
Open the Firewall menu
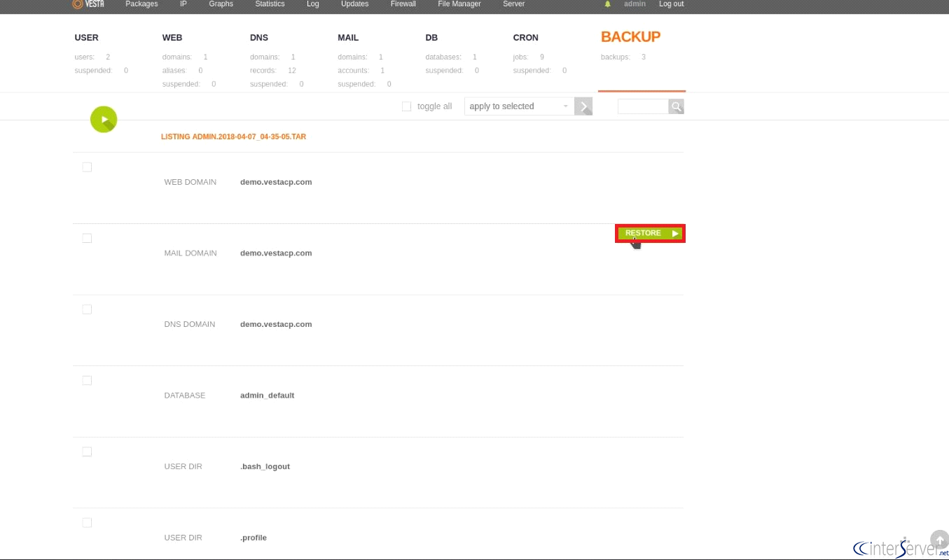point(403,4)
